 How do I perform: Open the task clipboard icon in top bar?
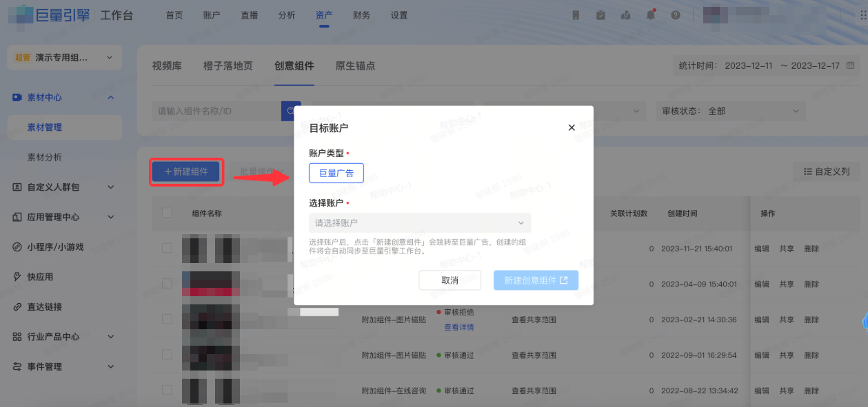600,15
